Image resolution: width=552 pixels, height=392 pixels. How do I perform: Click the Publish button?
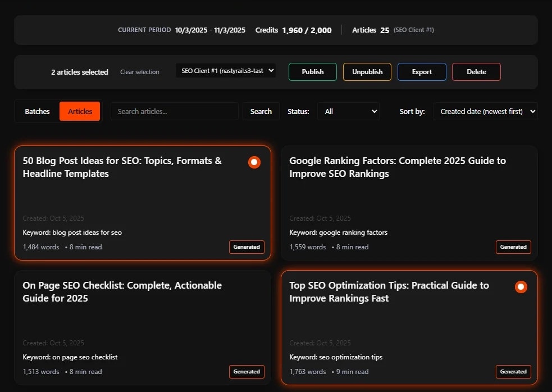(313, 72)
